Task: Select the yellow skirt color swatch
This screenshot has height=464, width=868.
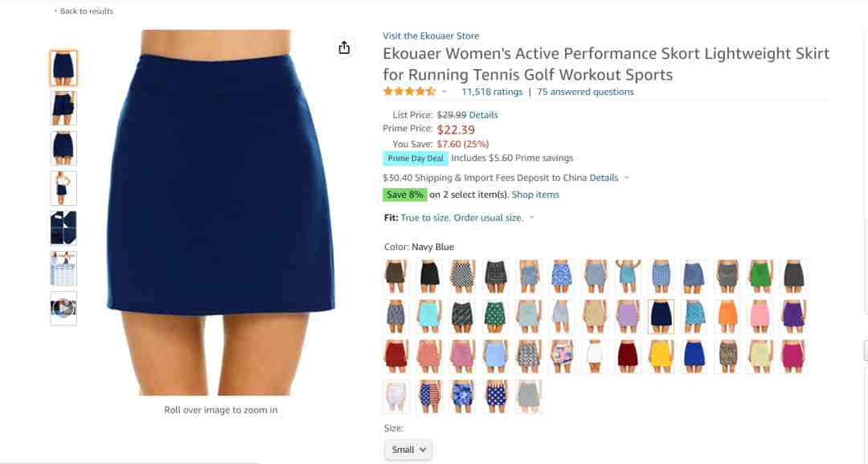Action: coord(661,356)
